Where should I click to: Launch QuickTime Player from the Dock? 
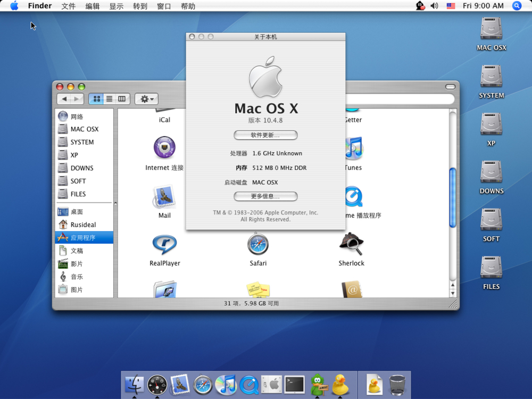click(x=249, y=385)
